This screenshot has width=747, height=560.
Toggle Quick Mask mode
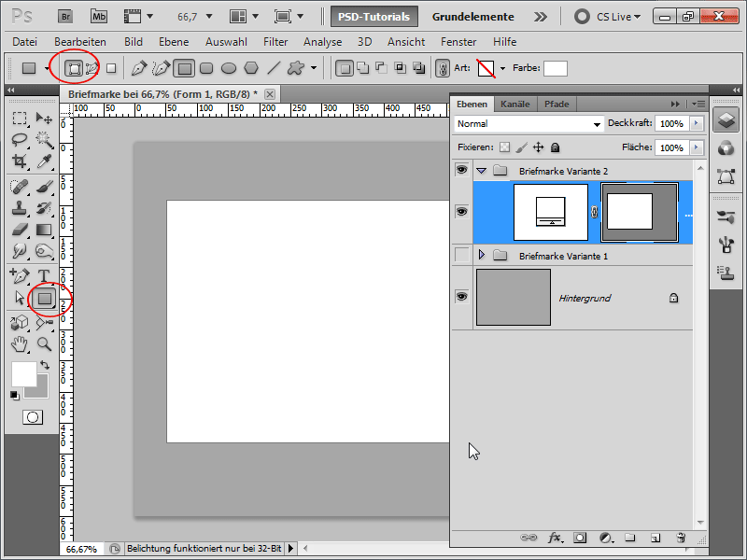[x=33, y=417]
